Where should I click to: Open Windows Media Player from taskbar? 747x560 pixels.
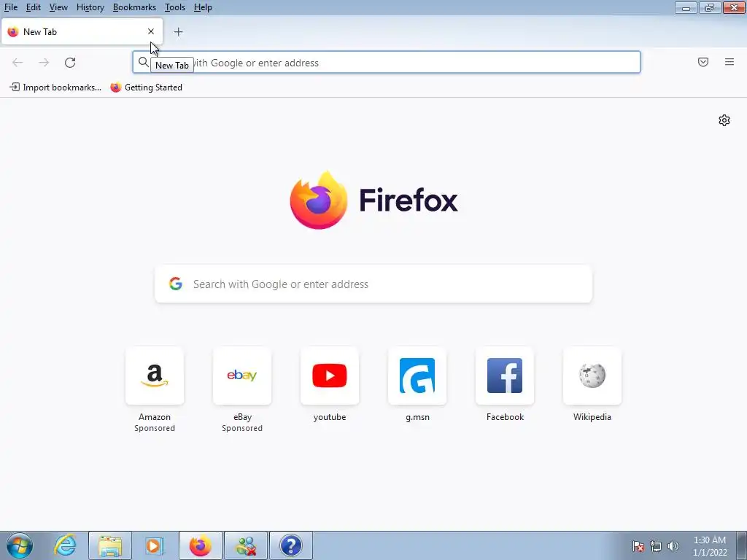point(154,545)
